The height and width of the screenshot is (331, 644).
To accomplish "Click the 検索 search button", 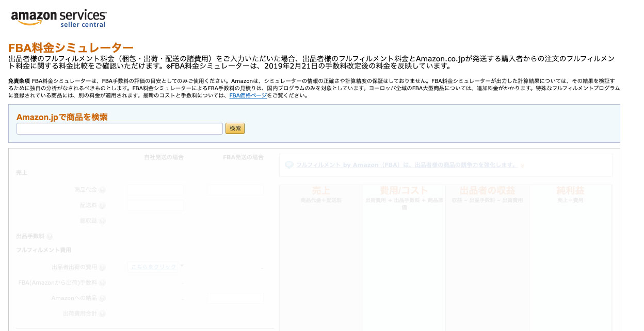I will [x=235, y=128].
